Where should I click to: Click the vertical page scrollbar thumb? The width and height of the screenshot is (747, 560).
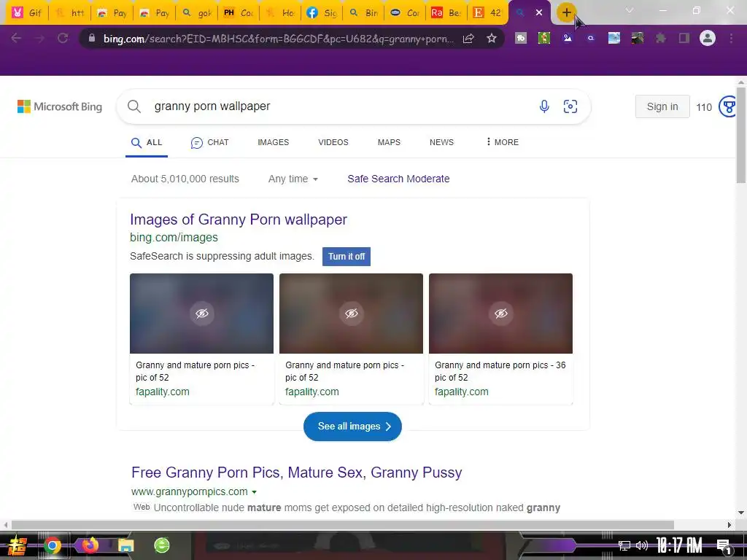coord(741,134)
